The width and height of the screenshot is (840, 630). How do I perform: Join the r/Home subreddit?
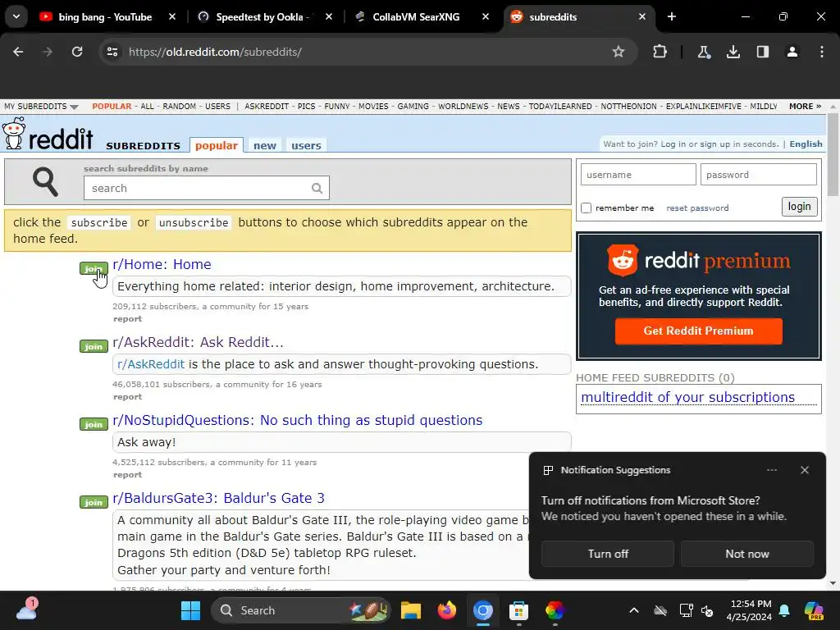click(94, 268)
